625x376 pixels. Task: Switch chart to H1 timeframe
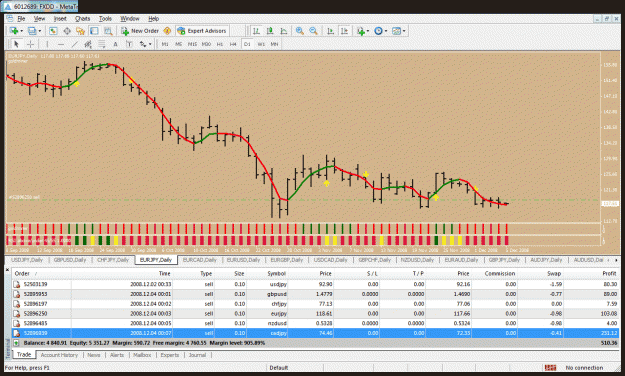pos(220,44)
